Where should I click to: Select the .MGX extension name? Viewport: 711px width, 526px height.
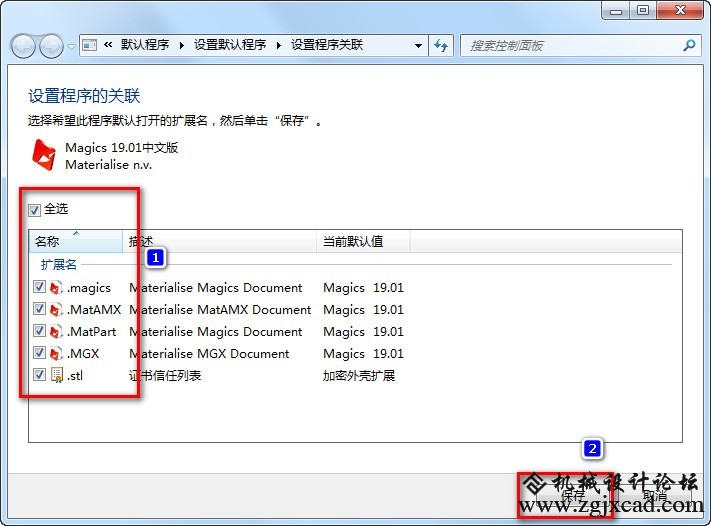(83, 354)
